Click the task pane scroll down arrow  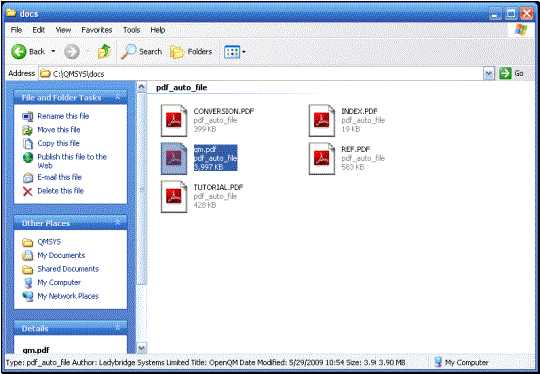point(142,348)
